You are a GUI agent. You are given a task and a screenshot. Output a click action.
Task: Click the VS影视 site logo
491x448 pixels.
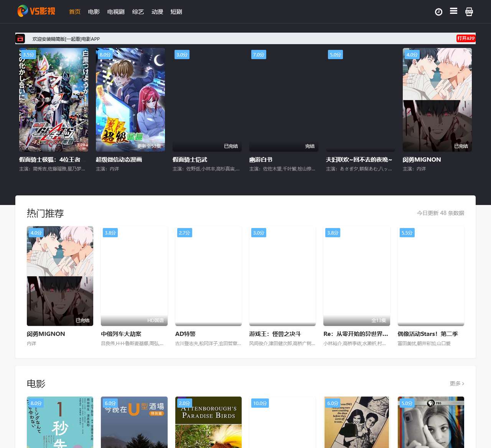pos(36,12)
